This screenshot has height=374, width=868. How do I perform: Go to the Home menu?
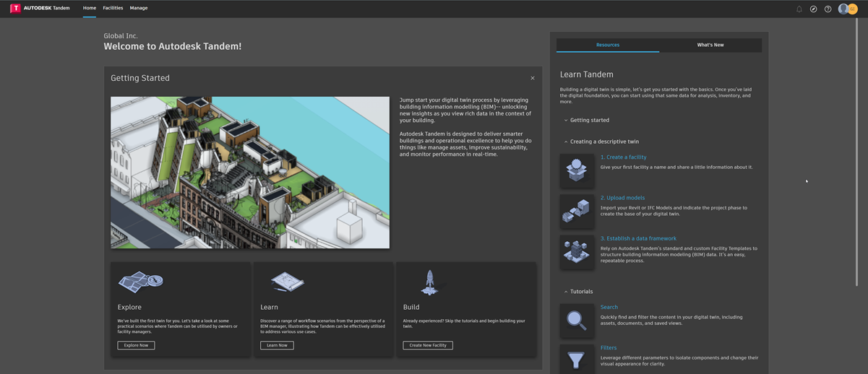pyautogui.click(x=90, y=8)
